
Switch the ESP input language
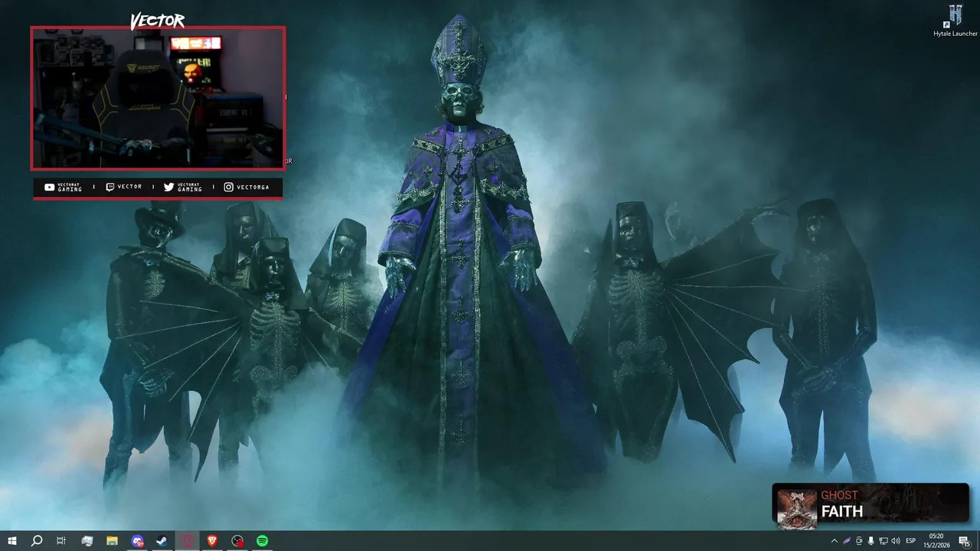(911, 541)
